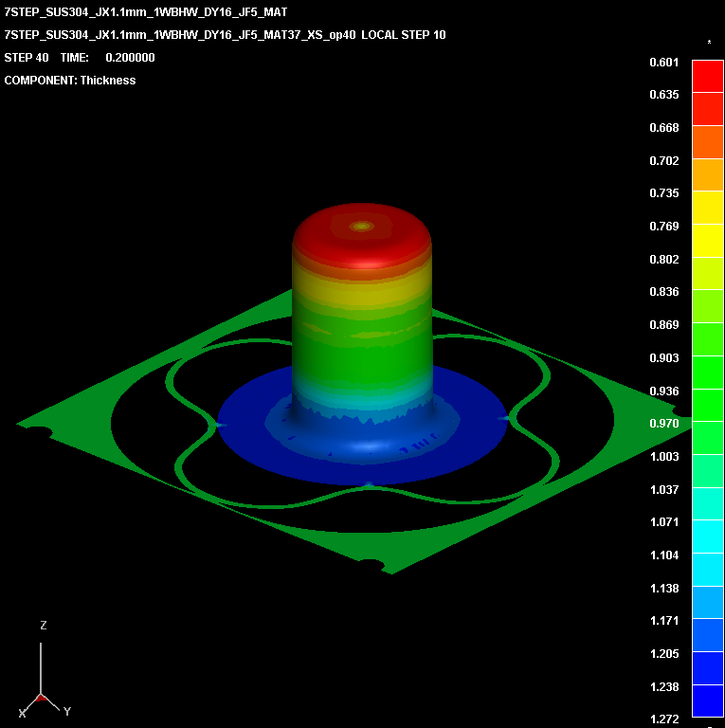Image resolution: width=725 pixels, height=728 pixels.
Task: Click legend value 0.668
Action: 663,128
